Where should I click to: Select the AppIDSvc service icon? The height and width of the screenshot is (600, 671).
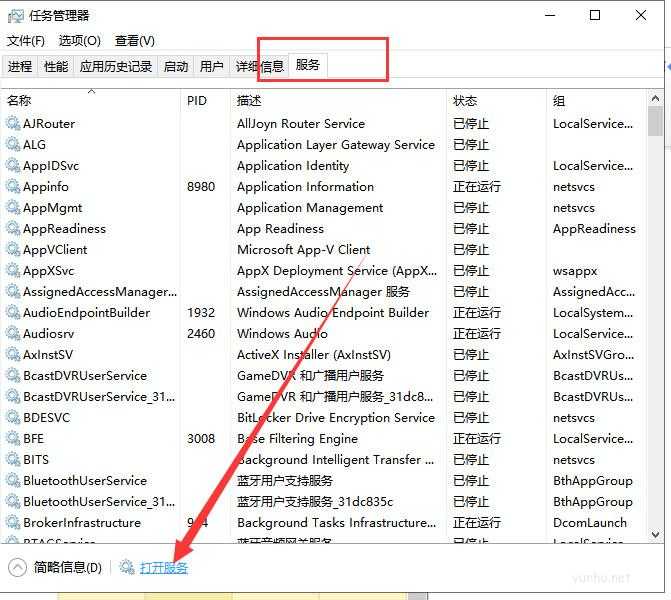(x=13, y=166)
